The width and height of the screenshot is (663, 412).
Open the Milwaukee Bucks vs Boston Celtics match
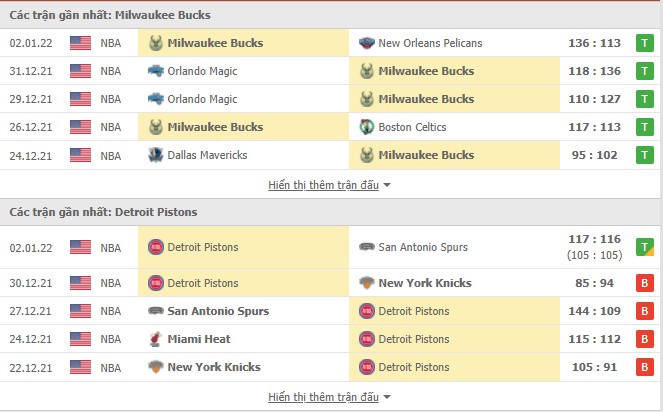coord(332,127)
